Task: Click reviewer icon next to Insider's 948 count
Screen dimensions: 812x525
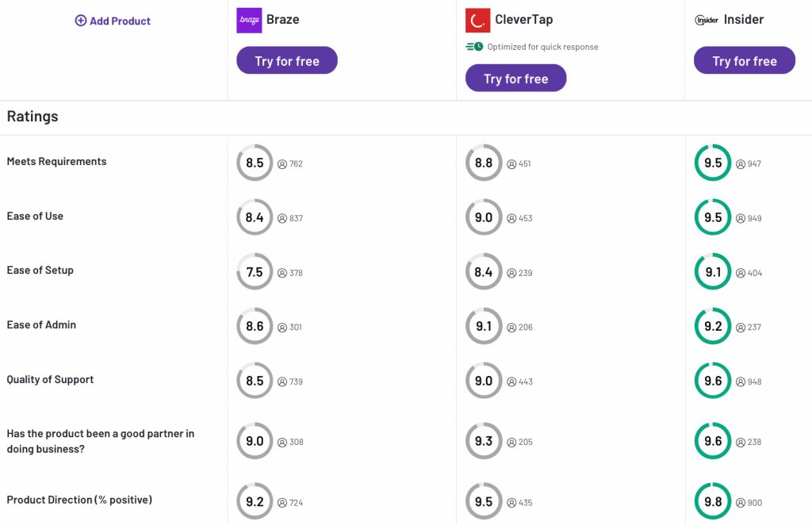Action: (741, 381)
